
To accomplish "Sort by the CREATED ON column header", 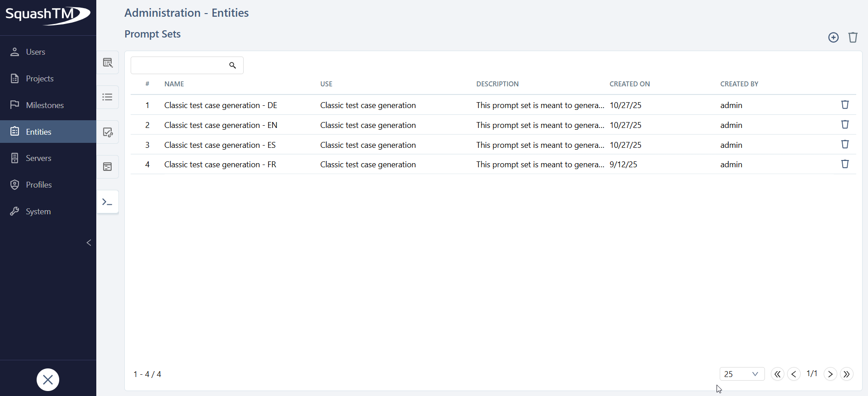I will pos(630,84).
